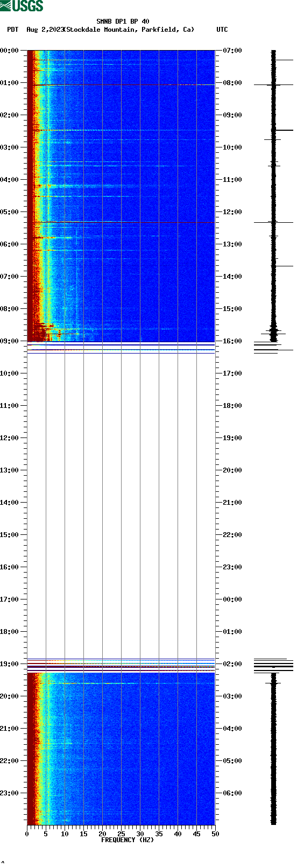Click the waveform spike near 08:00 UTC
The height and width of the screenshot is (868, 297).
click(x=273, y=84)
